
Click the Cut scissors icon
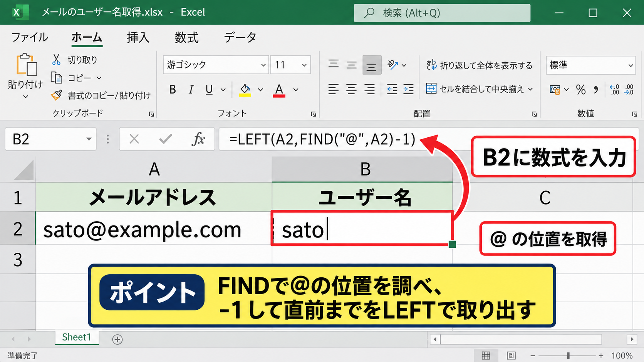click(x=56, y=60)
